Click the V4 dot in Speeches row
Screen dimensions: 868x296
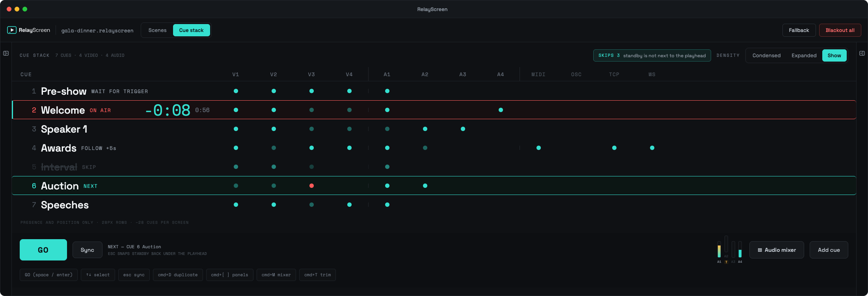click(x=349, y=205)
